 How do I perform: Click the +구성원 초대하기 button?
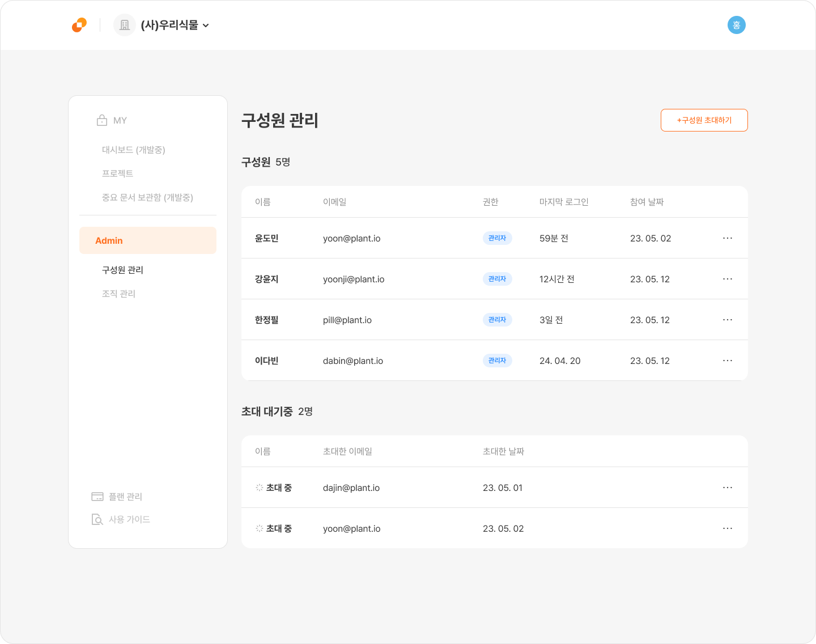704,120
